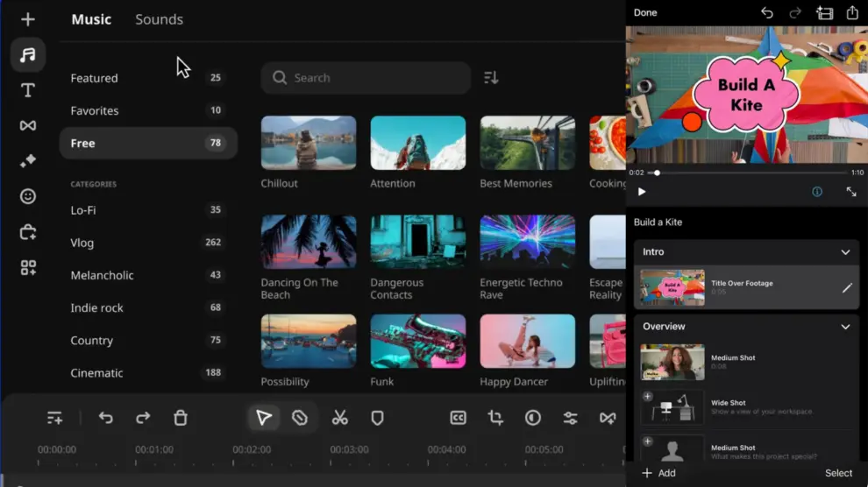Click the preview playback scrubber
Viewport: 868px width, 487px height.
click(657, 173)
